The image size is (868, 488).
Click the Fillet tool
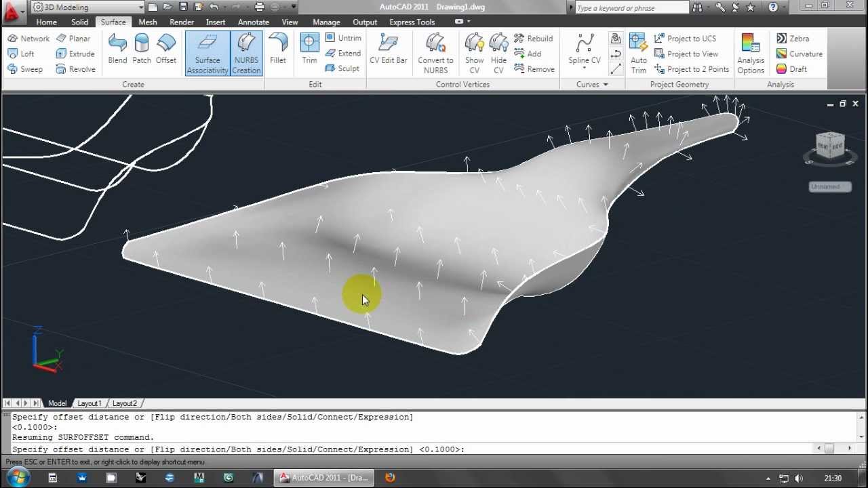[278, 49]
